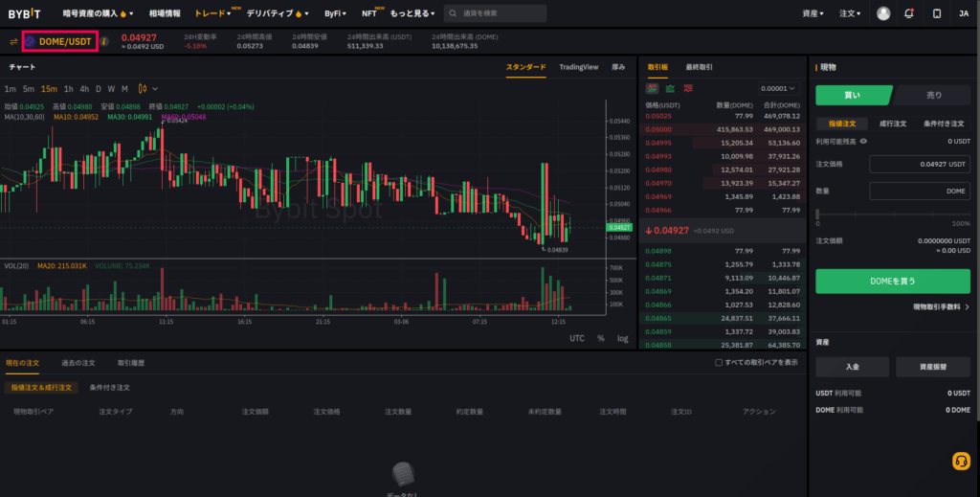
Task: Select 成行注文 order type tab
Action: pos(893,124)
